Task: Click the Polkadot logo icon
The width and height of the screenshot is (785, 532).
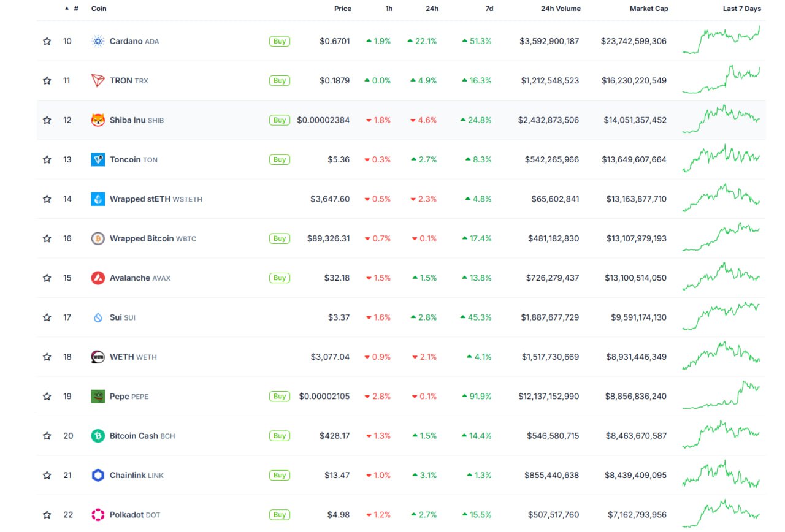Action: (x=98, y=515)
